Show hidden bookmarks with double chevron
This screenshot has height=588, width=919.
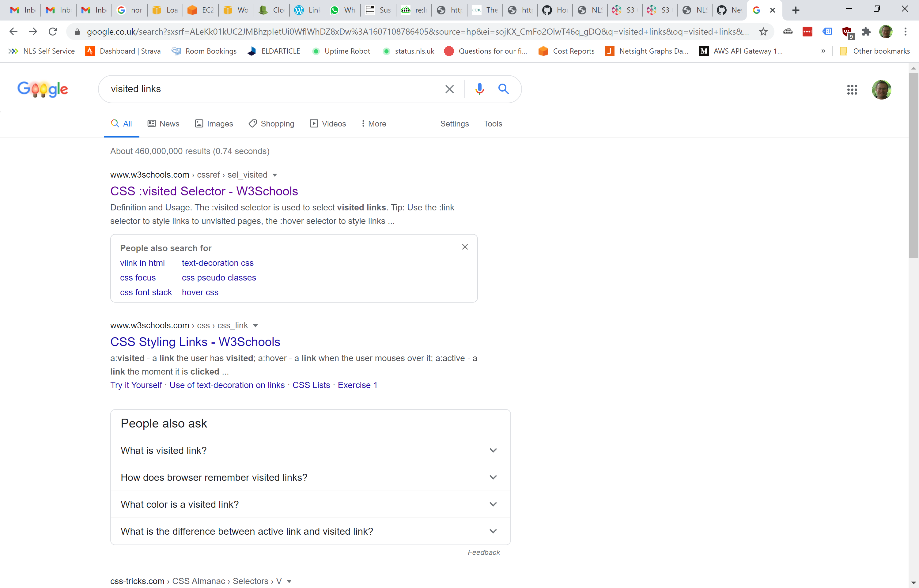click(823, 51)
